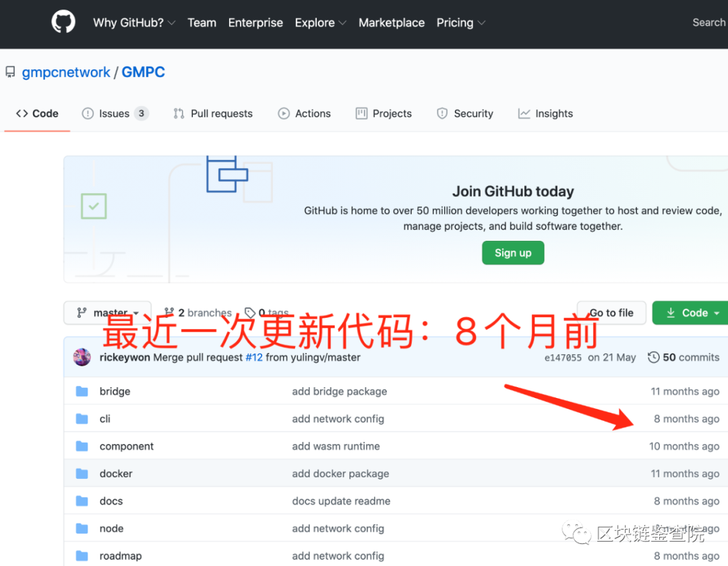Click the repository icon beside gmpcnetwork
The image size is (728, 566).
[10, 72]
